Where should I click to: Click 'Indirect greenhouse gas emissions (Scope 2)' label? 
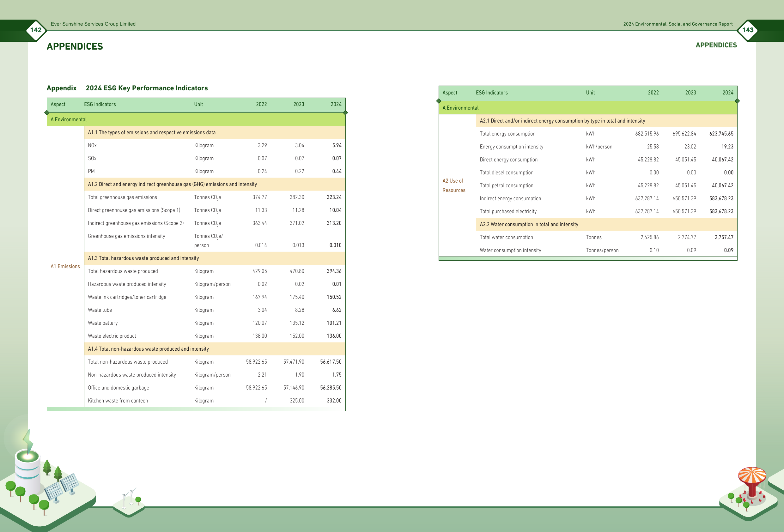[136, 223]
